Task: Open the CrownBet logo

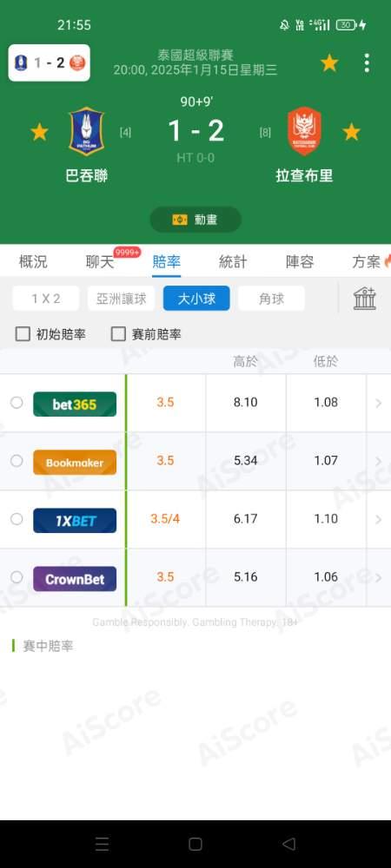Action: pyautogui.click(x=75, y=579)
